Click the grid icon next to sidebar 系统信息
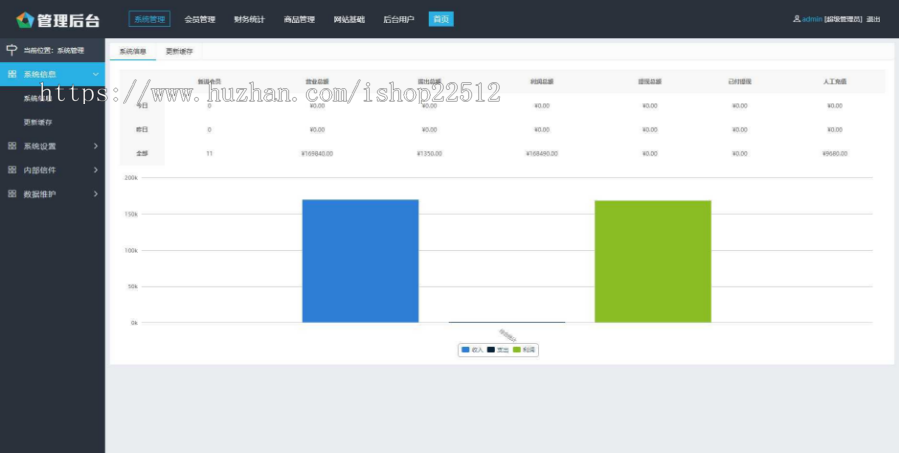The image size is (900, 453). [x=12, y=74]
